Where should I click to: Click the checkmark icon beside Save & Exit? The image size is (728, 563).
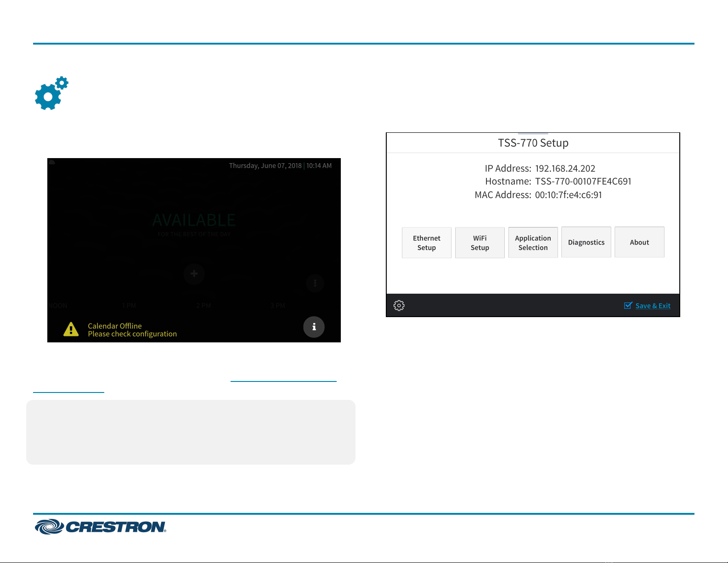click(628, 306)
